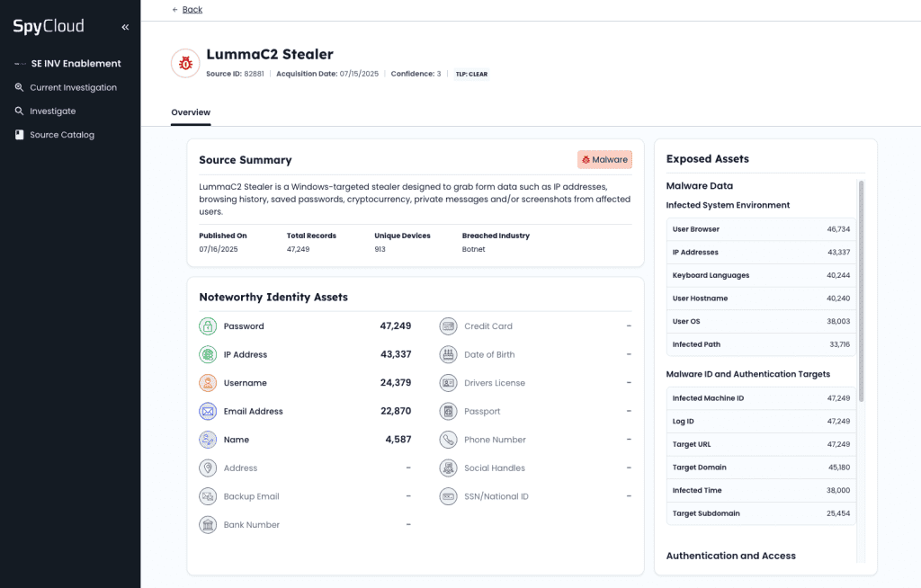Click the Target Subdomain row
The height and width of the screenshot is (588, 921).
pos(761,512)
